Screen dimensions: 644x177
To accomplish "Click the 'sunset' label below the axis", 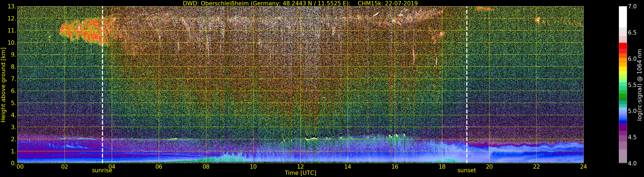I will 467,171.
